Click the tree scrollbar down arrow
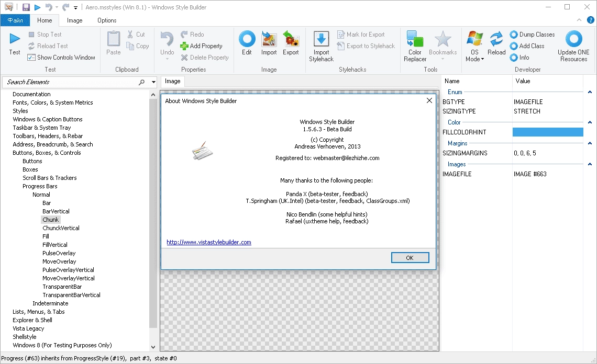This screenshot has height=364, width=597. [x=153, y=347]
